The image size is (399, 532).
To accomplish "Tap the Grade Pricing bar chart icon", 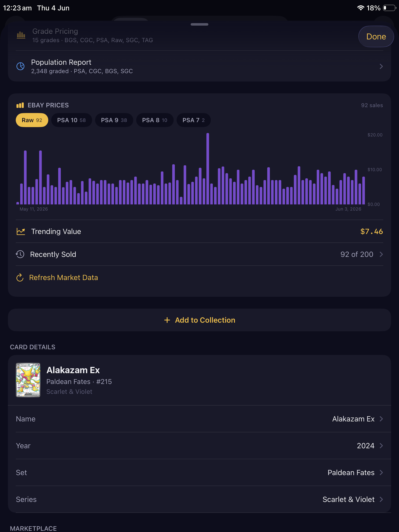I will click(x=21, y=35).
